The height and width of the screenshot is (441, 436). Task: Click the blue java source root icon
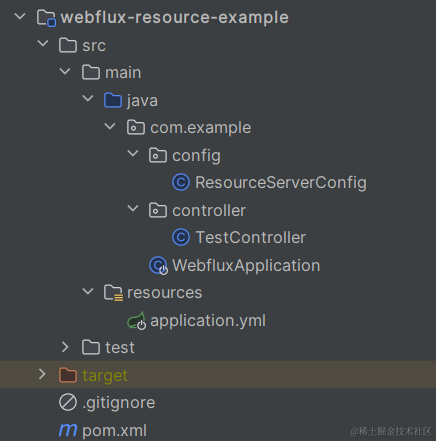113,100
